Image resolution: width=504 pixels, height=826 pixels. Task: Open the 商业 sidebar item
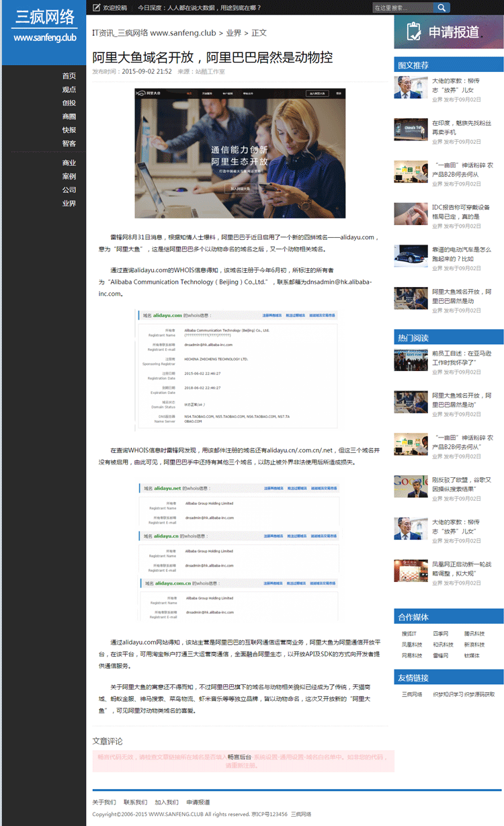pos(69,163)
